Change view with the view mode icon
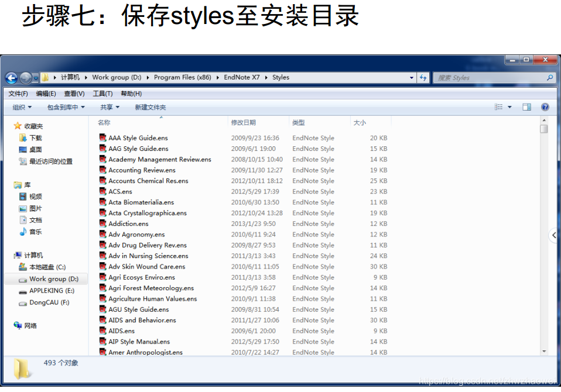The width and height of the screenshot is (561, 392). click(498, 107)
